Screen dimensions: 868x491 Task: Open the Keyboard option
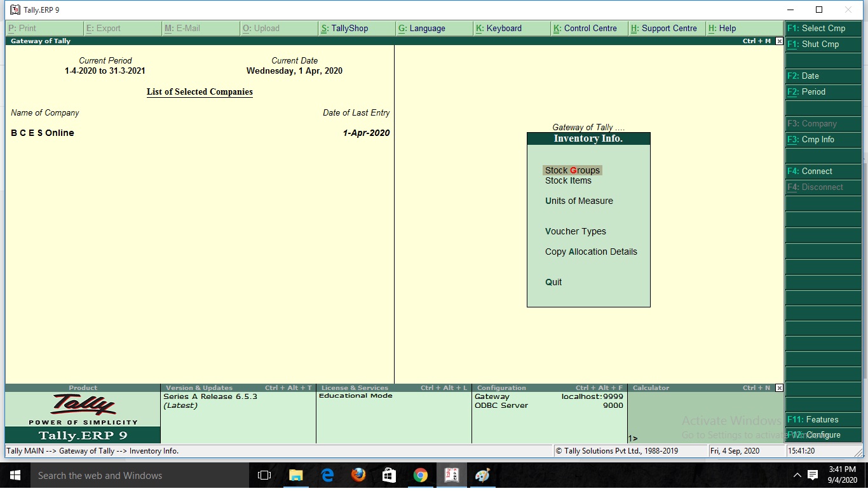click(x=512, y=29)
